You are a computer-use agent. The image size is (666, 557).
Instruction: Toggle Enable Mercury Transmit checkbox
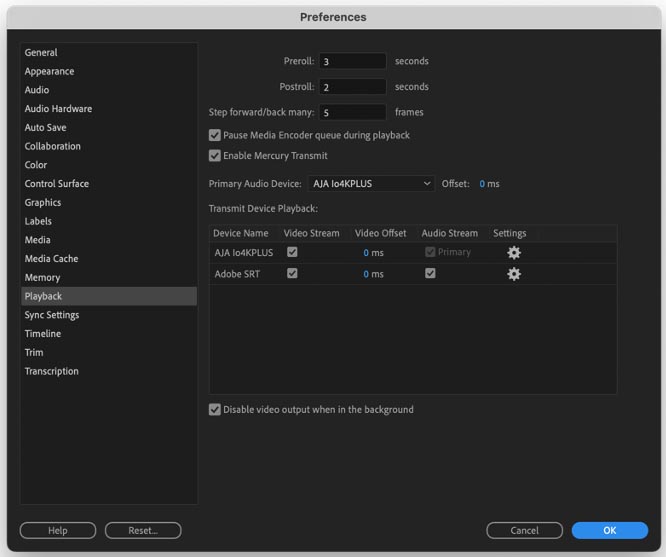[x=215, y=156]
